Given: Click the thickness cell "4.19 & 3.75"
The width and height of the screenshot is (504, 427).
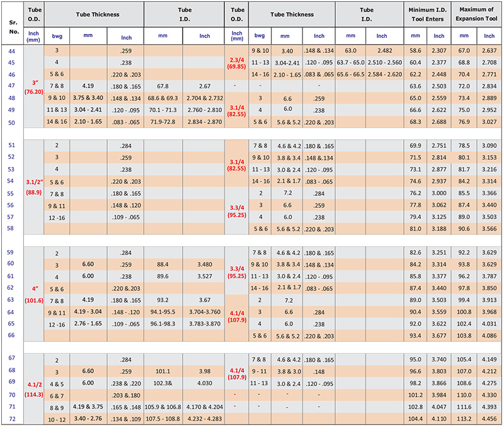Looking at the screenshot, I should pyautogui.click(x=88, y=407).
